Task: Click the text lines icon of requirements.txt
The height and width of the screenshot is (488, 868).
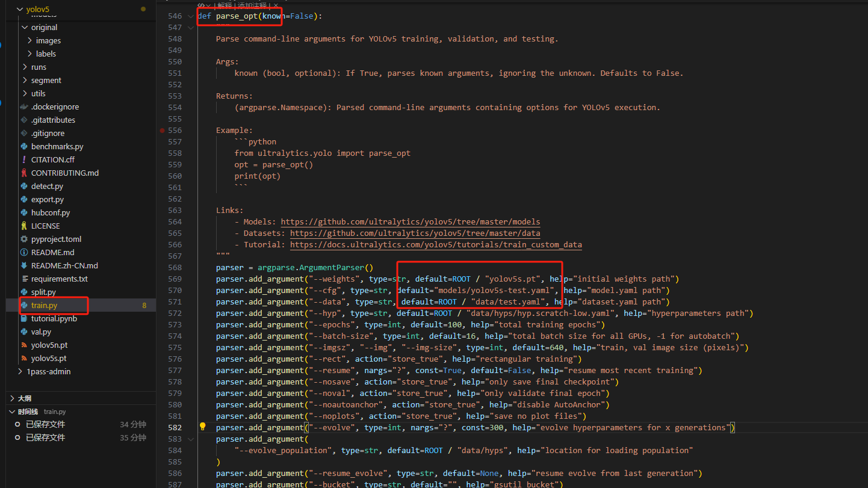Action: tap(24, 279)
